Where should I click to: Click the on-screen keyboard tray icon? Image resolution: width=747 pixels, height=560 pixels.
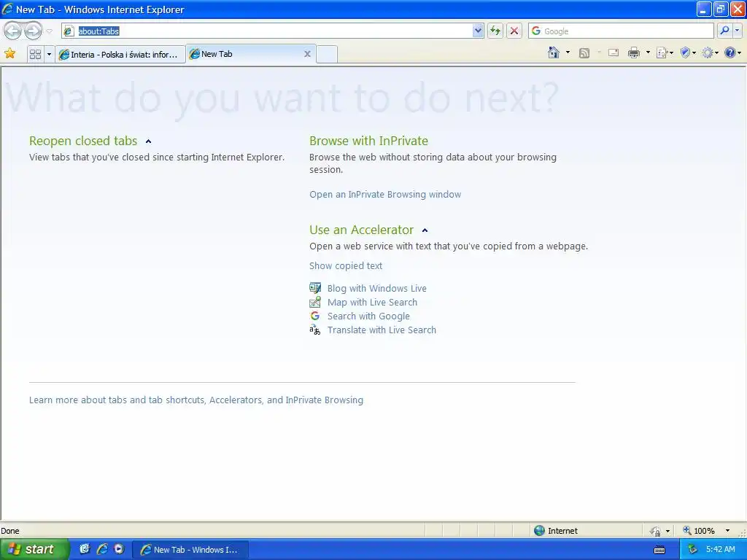(659, 550)
